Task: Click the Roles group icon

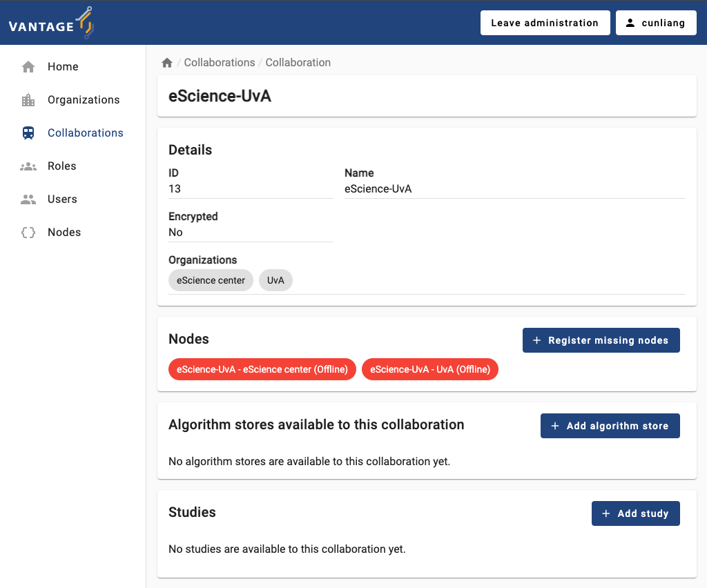Action: click(28, 166)
